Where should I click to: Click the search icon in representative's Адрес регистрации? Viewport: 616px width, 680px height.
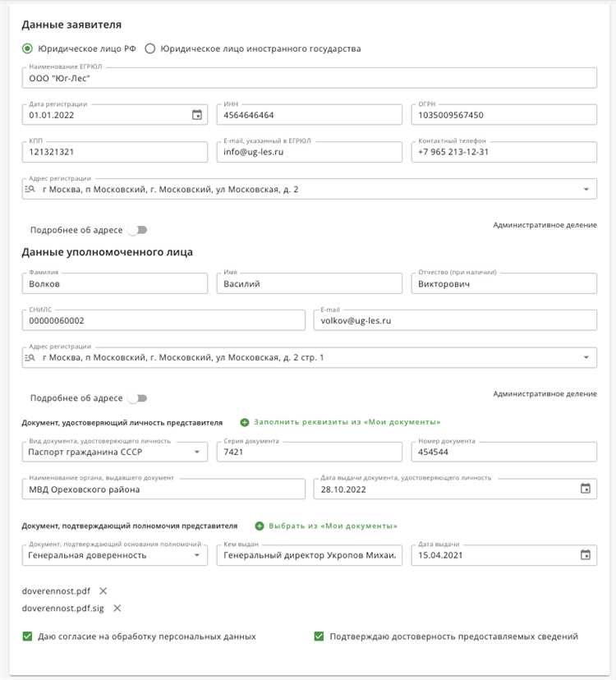(30, 357)
